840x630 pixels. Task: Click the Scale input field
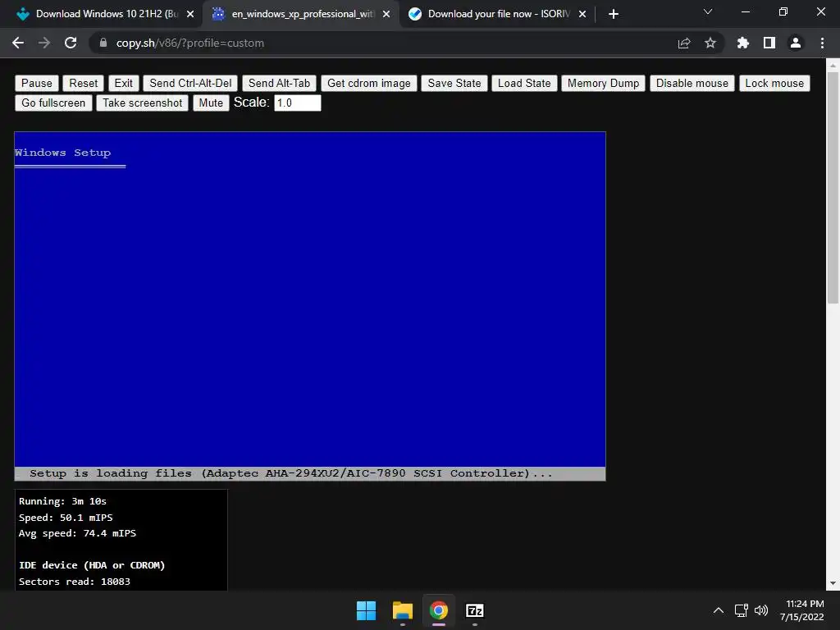pyautogui.click(x=297, y=103)
